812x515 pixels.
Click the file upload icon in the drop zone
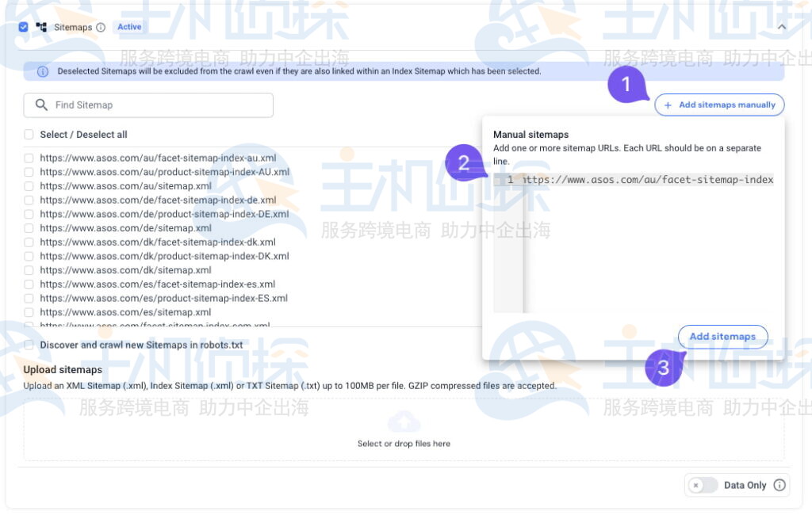[404, 422]
